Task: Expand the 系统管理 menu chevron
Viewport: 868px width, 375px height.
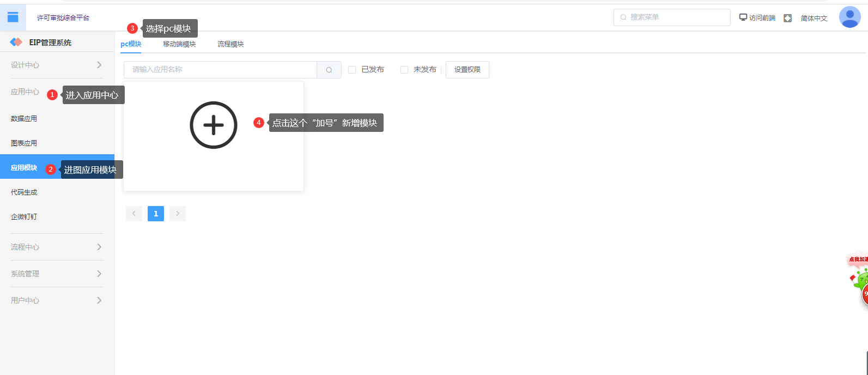Action: point(99,274)
